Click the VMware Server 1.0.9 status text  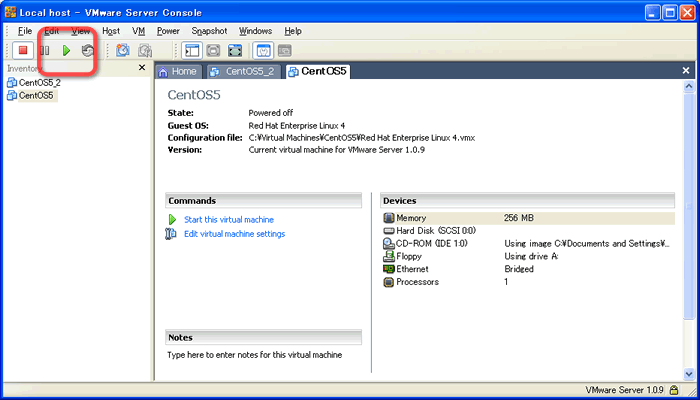point(624,389)
